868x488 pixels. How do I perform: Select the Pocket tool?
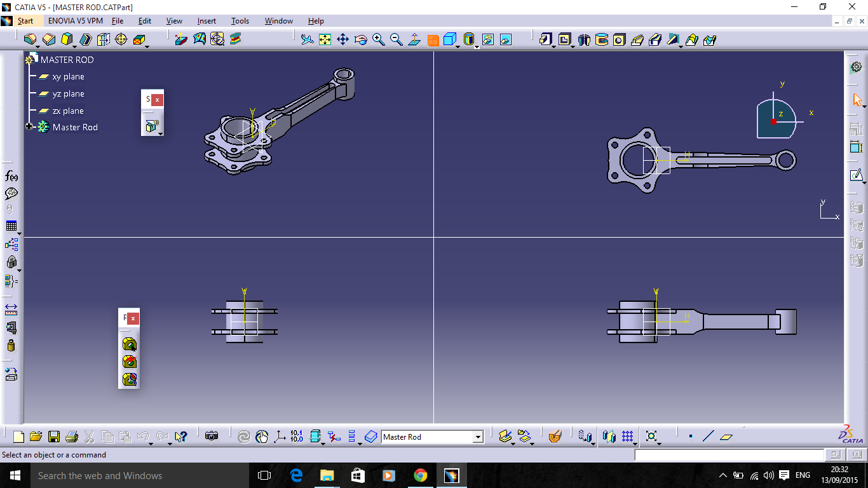tap(564, 39)
